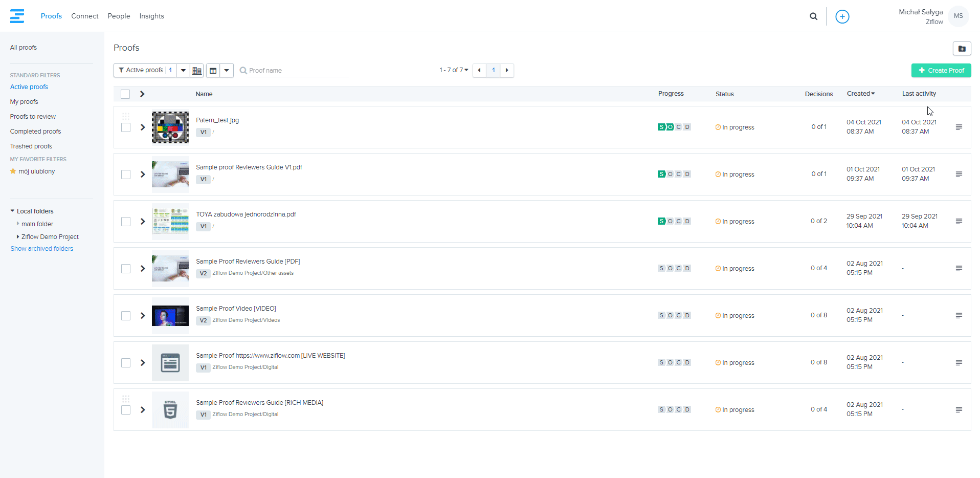
Task: Expand the Sample proof Reviewers Guide V1.pdf row
Action: coord(143,175)
